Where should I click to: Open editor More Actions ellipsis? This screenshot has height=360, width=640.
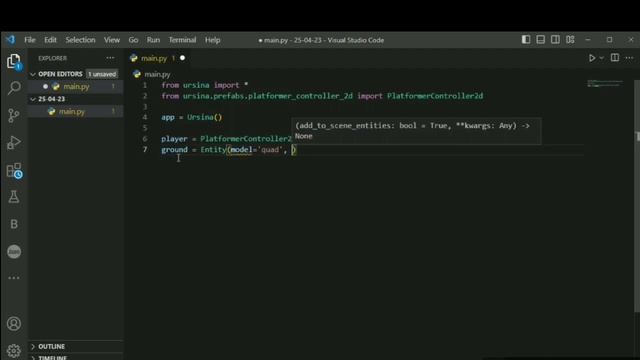tap(629, 58)
